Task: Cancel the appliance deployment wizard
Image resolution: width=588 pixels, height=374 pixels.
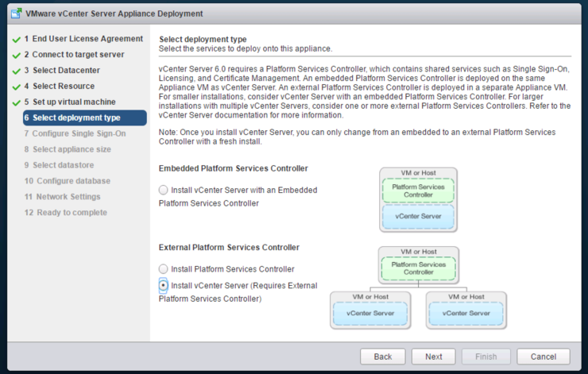Action: 544,357
